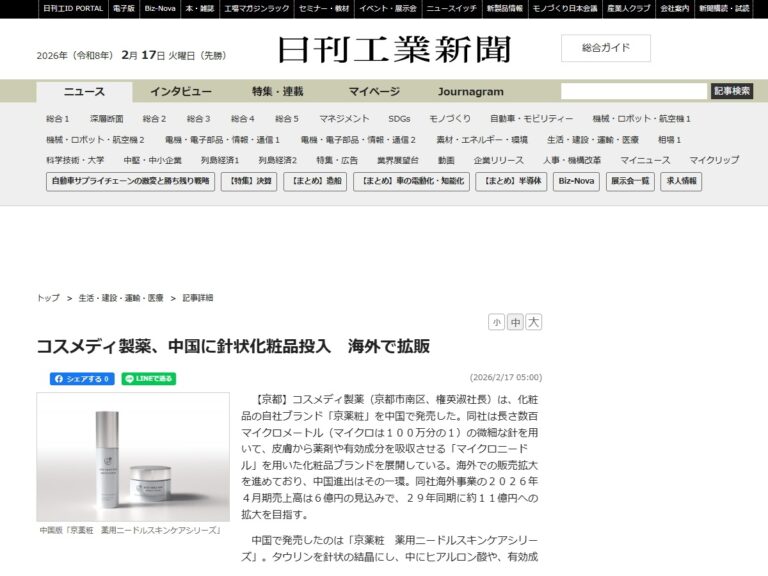Open 生活・建設・運輸・医療 in category menu
The image size is (768, 576).
593,140
